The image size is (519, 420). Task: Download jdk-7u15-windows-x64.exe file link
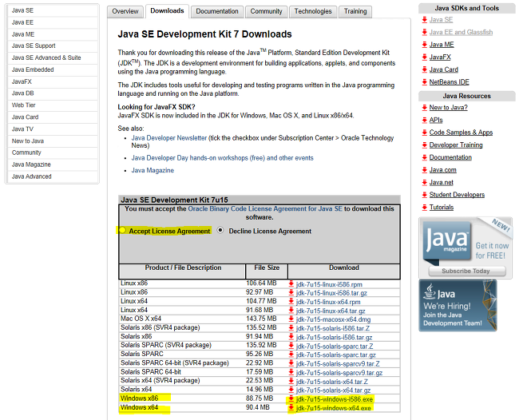tap(334, 408)
